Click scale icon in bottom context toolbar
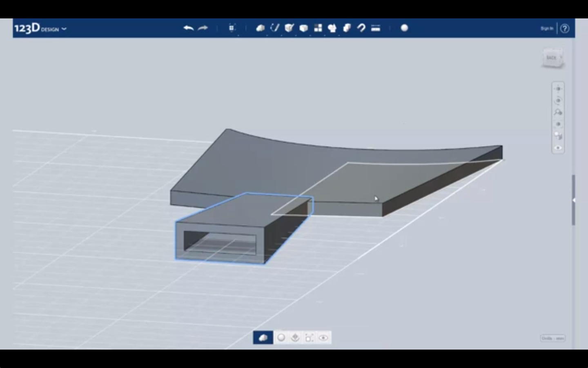This screenshot has width=588, height=368. [309, 338]
